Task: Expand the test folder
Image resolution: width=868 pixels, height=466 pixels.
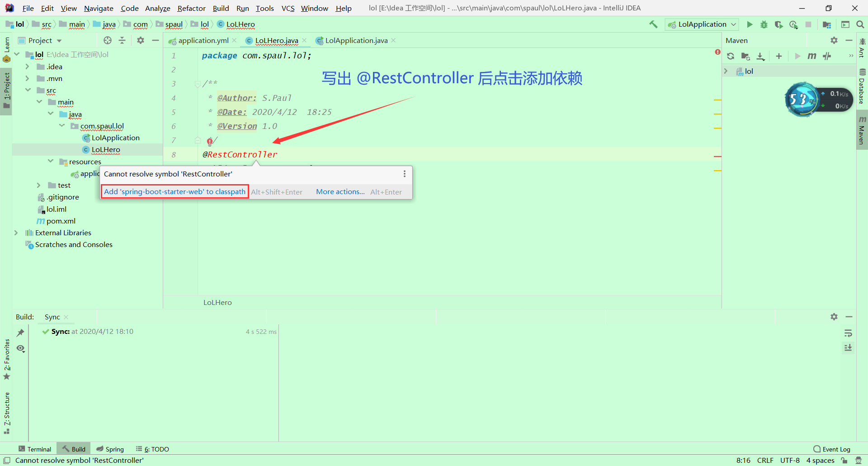Action: [x=39, y=185]
